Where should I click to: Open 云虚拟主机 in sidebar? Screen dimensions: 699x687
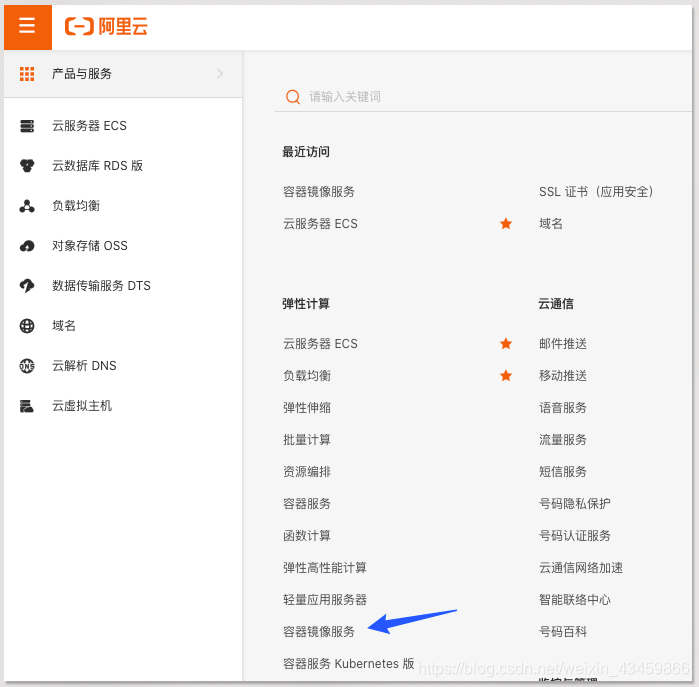tap(82, 406)
